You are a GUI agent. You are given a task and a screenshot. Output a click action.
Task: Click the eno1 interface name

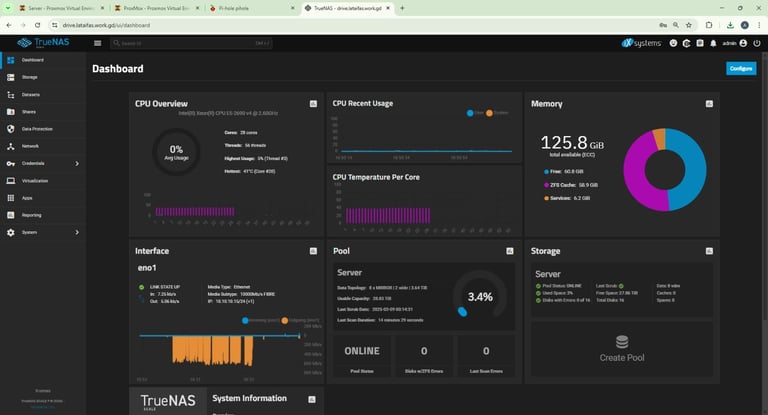pos(147,268)
